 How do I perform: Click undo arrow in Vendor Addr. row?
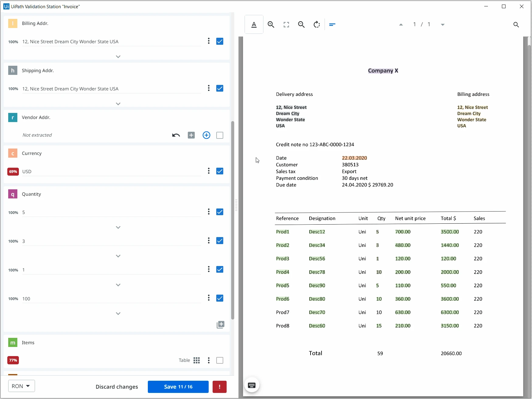pyautogui.click(x=176, y=135)
